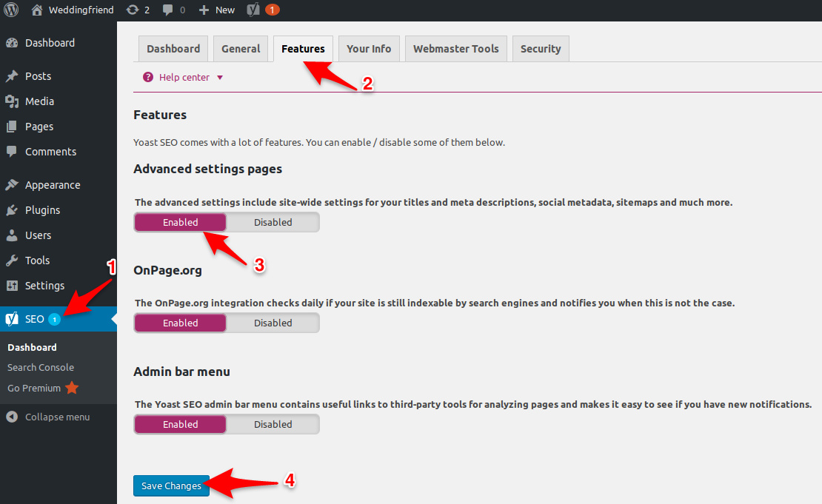Open the Your Info tab
822x504 pixels.
tap(369, 49)
